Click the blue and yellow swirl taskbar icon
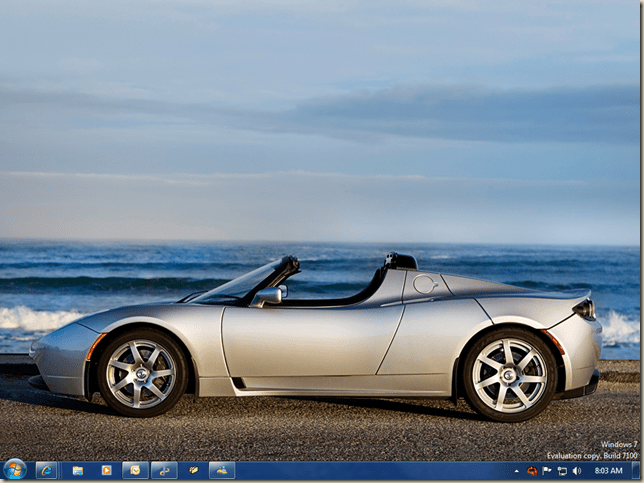This screenshot has height=483, width=644. pos(164,470)
